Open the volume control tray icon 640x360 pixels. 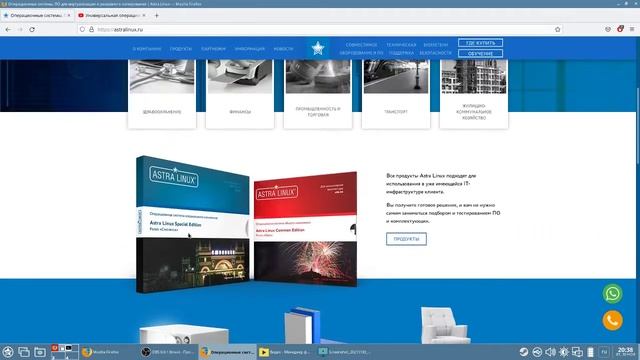pyautogui.click(x=551, y=352)
